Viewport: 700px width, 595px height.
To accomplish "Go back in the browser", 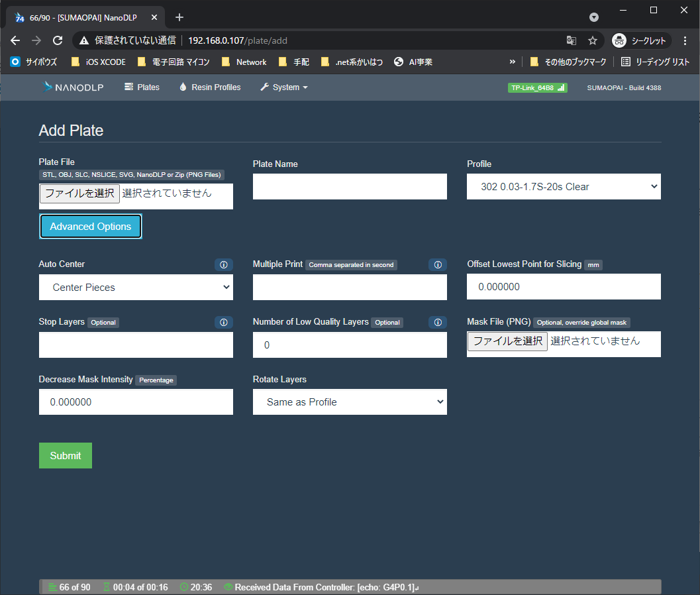I will pos(15,40).
